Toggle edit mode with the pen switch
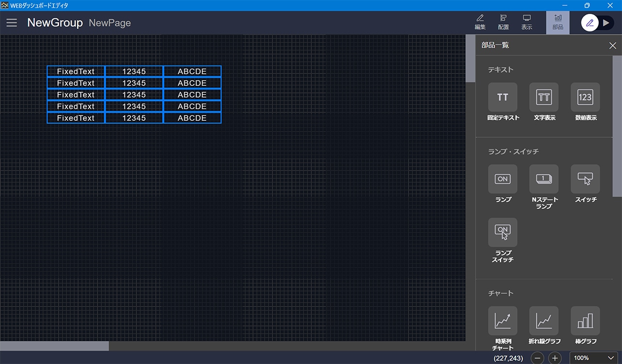622x364 pixels. point(590,23)
